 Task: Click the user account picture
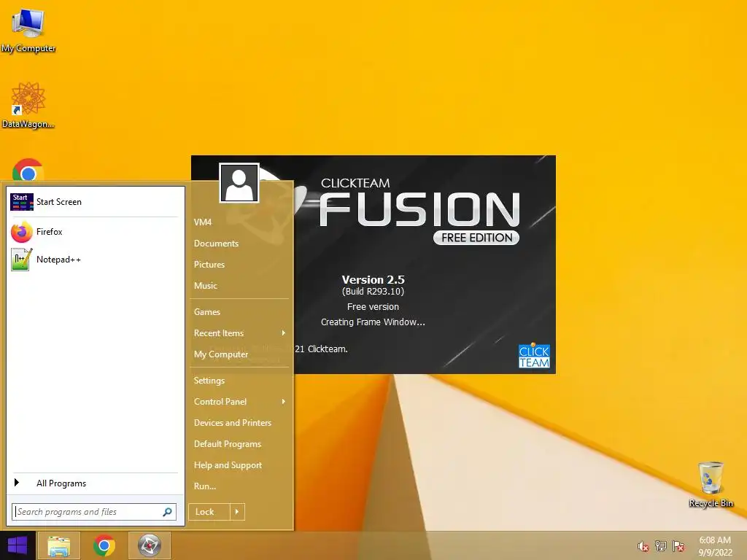tap(239, 183)
